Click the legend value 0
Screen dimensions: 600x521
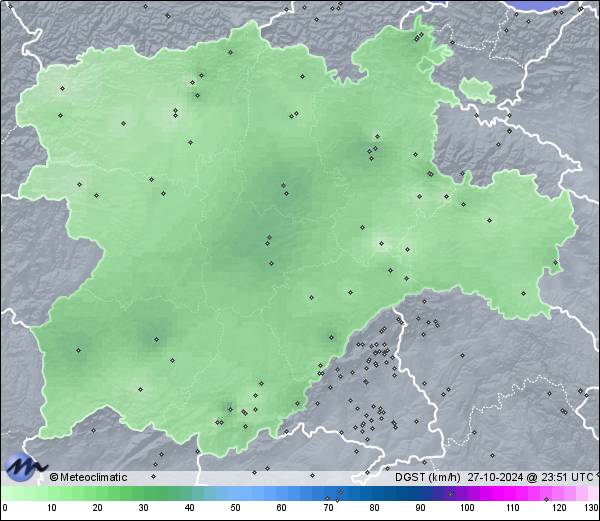pyautogui.click(x=5, y=508)
